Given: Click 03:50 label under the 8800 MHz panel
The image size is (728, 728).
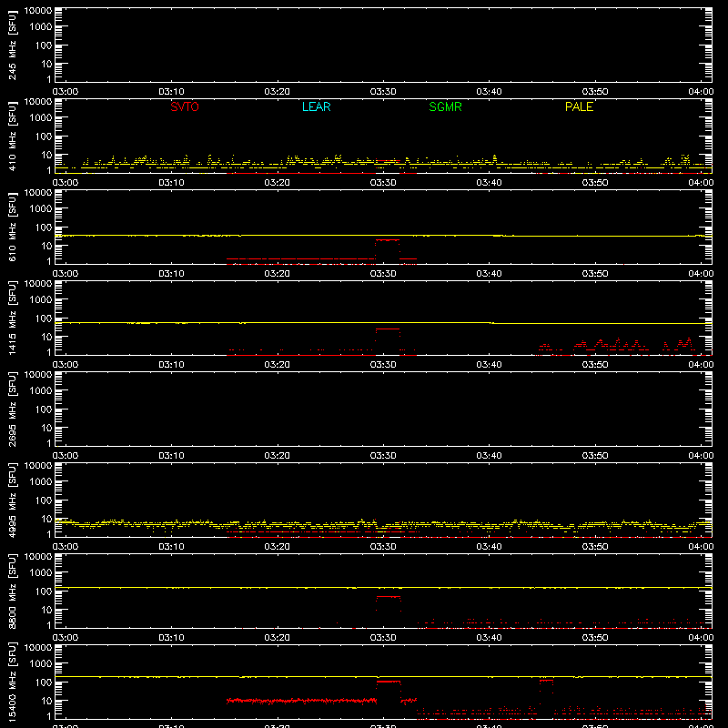Looking at the screenshot, I should point(595,638).
